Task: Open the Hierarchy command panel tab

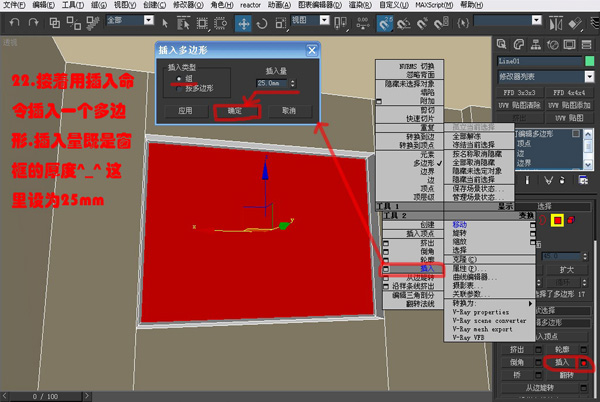Action: (x=536, y=45)
